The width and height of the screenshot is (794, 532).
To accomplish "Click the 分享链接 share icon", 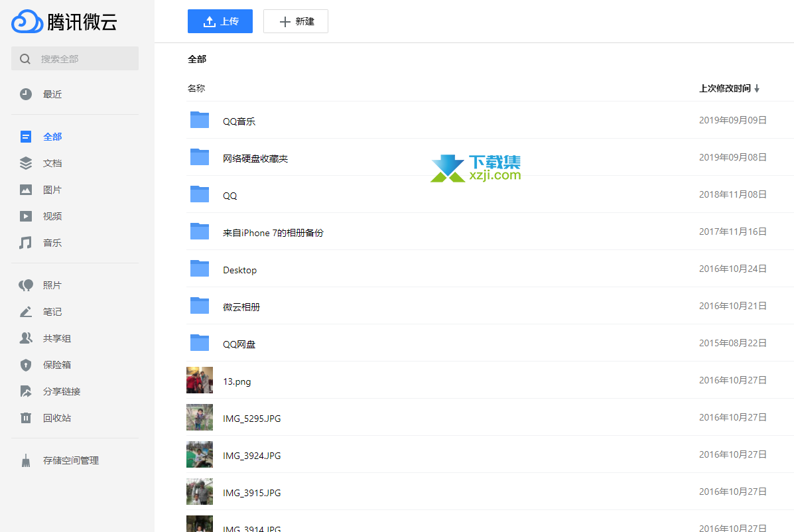I will click(x=26, y=391).
